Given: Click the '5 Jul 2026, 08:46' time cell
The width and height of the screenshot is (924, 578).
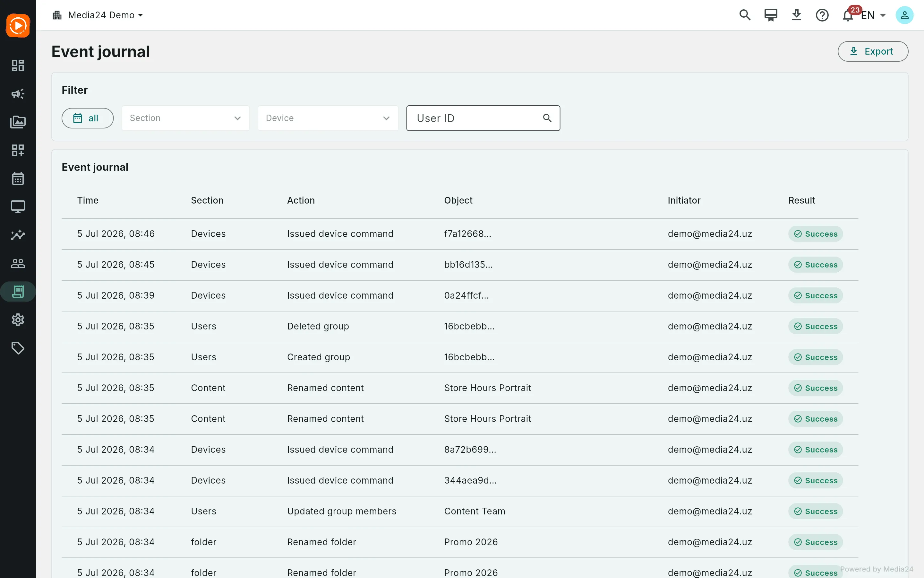Looking at the screenshot, I should click(x=116, y=233).
